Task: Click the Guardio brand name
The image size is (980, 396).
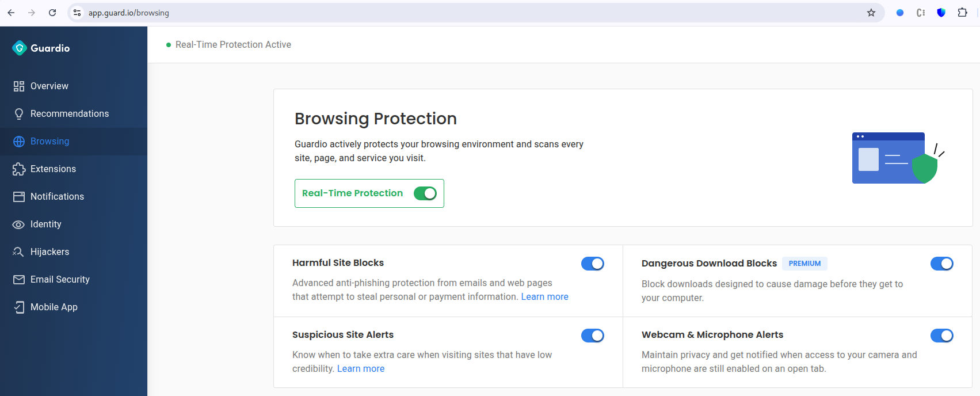Action: (50, 48)
